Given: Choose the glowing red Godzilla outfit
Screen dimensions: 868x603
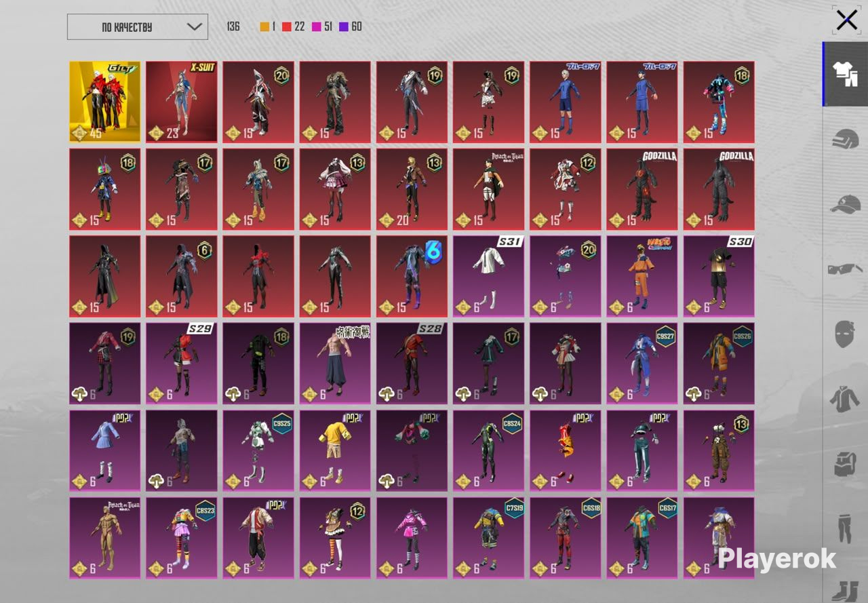Looking at the screenshot, I should (642, 189).
